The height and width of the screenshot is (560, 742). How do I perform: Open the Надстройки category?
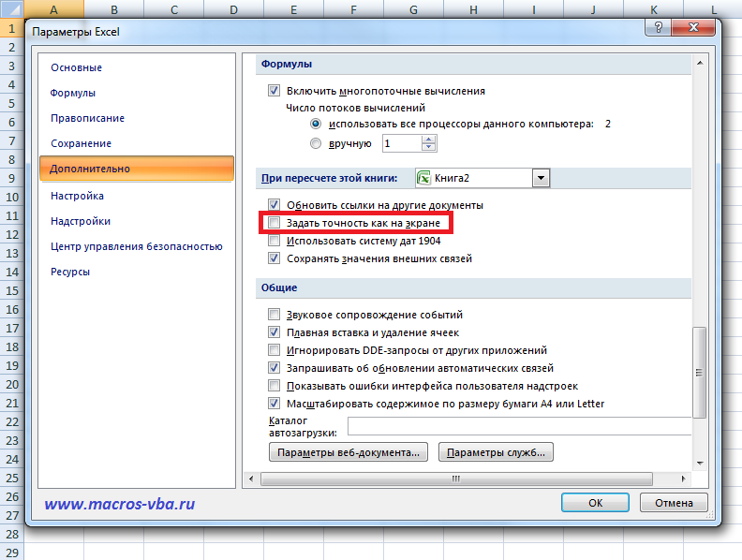[81, 221]
